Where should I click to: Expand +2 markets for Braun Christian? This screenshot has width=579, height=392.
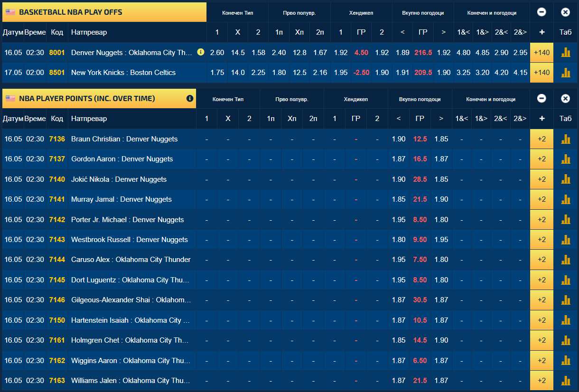click(x=542, y=139)
